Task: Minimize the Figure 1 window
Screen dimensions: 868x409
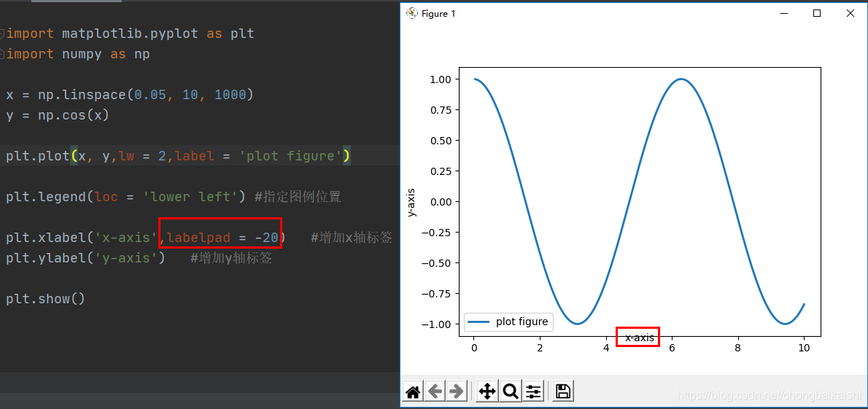Action: 783,13
